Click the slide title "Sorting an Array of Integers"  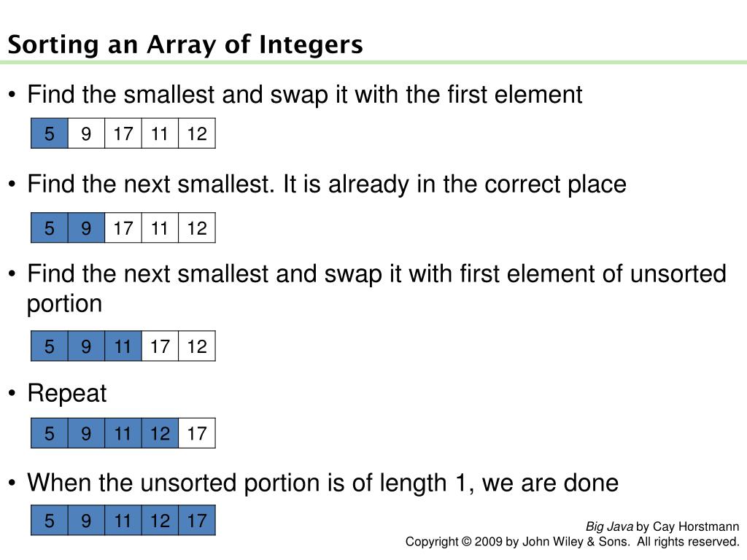coord(185,45)
